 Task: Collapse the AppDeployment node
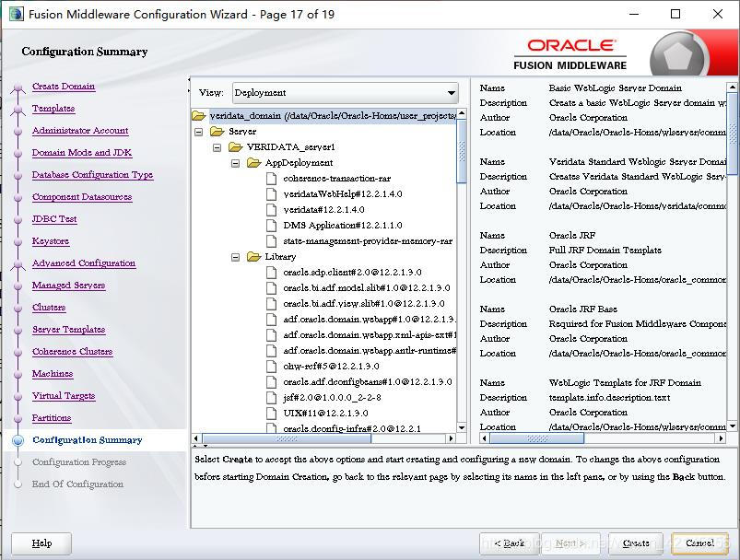click(x=236, y=163)
